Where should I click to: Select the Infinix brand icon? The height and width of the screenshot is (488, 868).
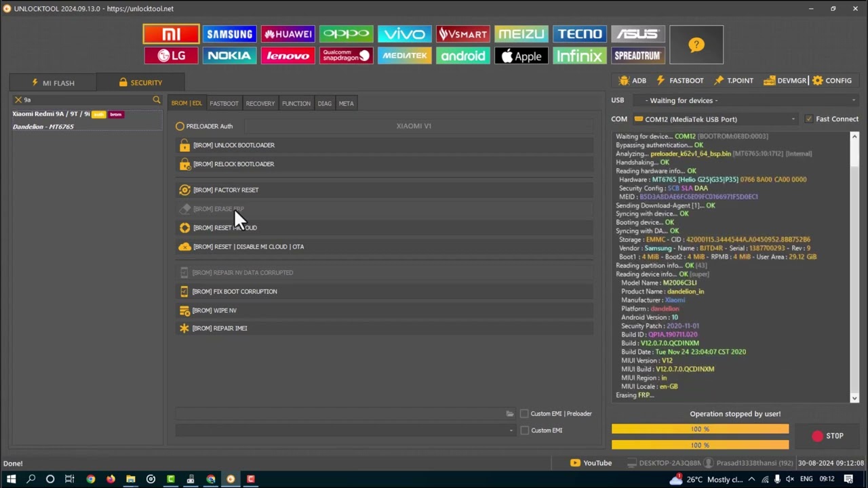point(580,56)
